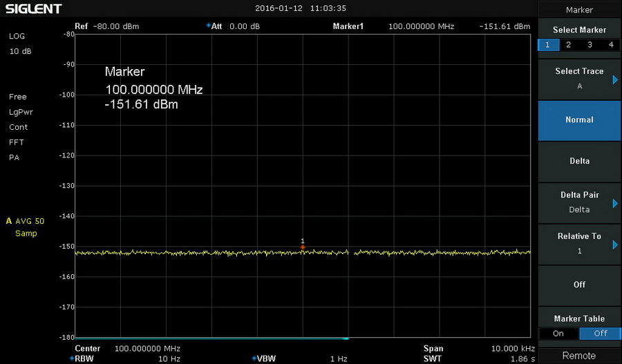The image size is (622, 364).
Task: Click marker 1 point on the trace
Action: click(303, 247)
